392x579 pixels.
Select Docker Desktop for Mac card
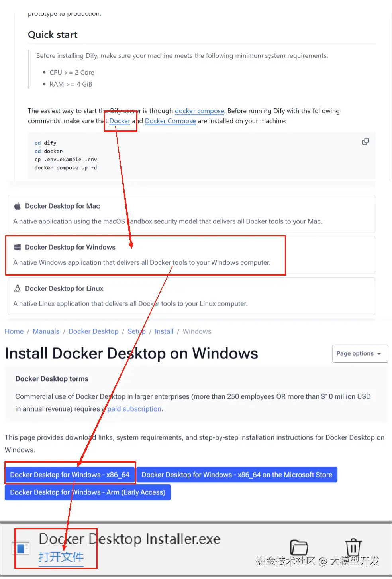point(192,214)
